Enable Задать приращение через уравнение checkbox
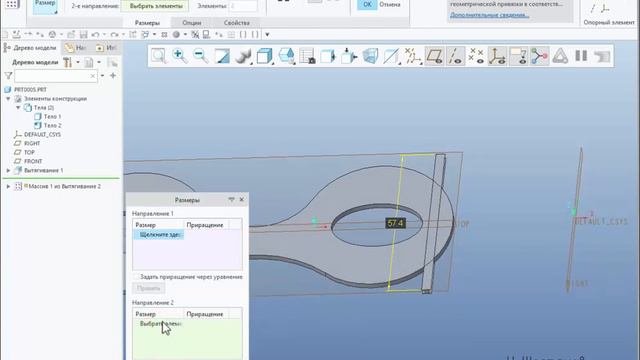The height and width of the screenshot is (360, 640). [136, 277]
